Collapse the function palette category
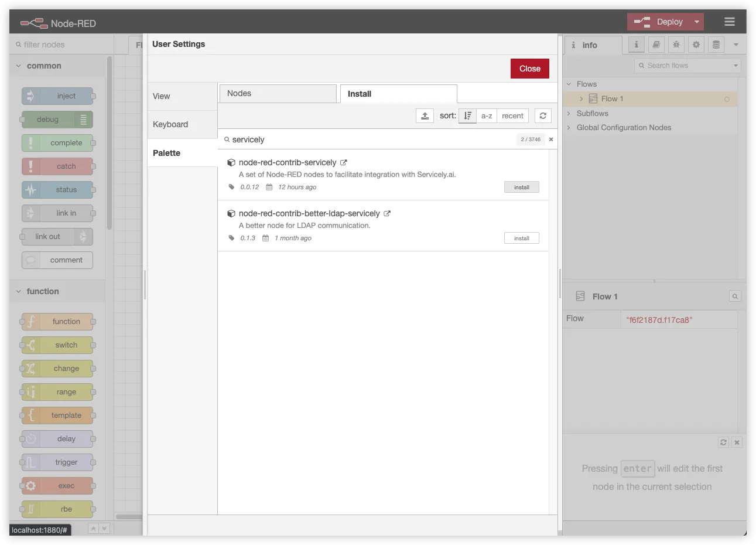Image resolution: width=756 pixels, height=545 pixels. point(57,291)
